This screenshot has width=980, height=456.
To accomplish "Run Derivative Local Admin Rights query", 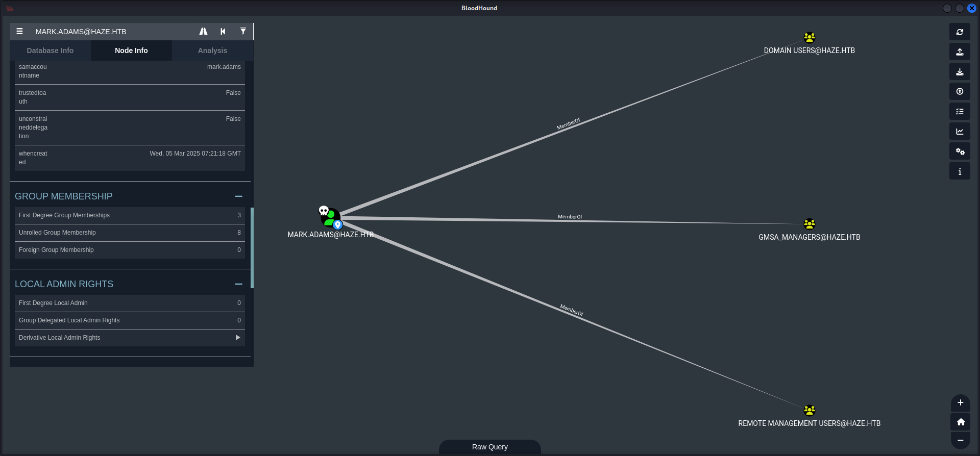I will pos(237,338).
